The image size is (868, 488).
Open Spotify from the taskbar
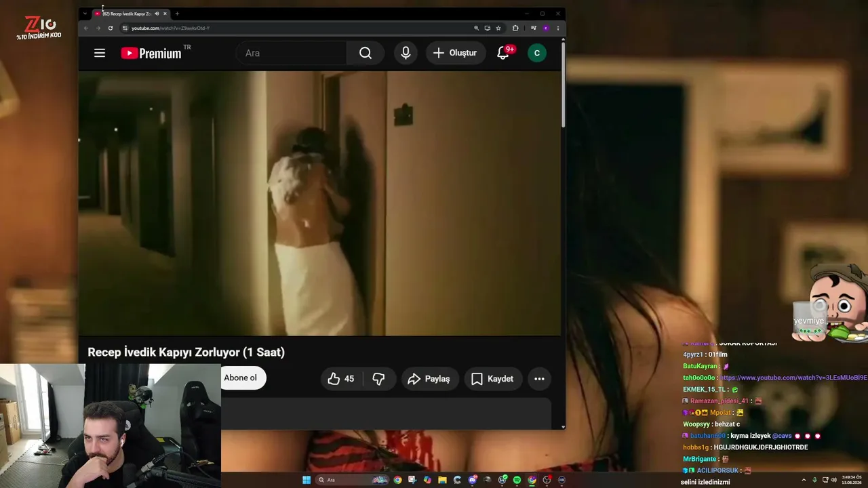click(x=517, y=480)
